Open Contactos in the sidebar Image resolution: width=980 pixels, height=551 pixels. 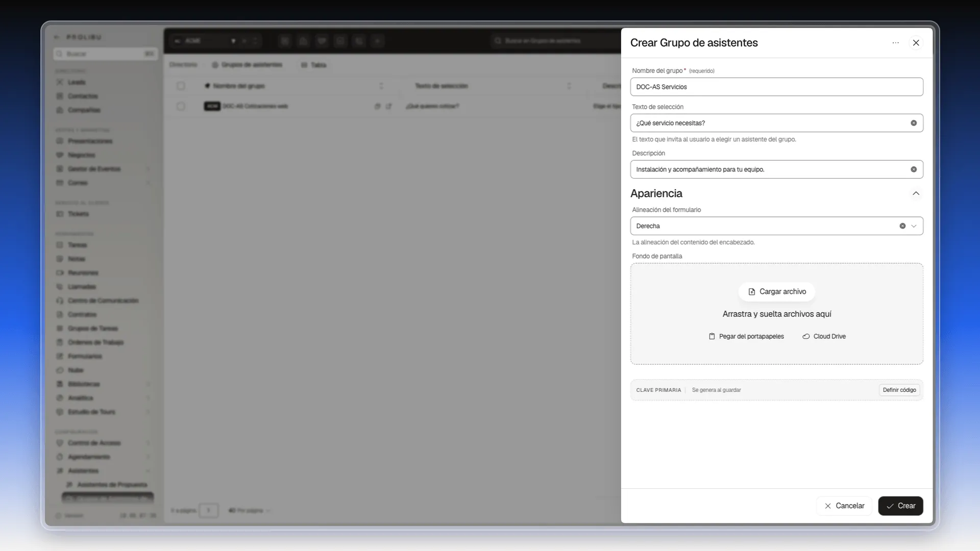tap(83, 96)
